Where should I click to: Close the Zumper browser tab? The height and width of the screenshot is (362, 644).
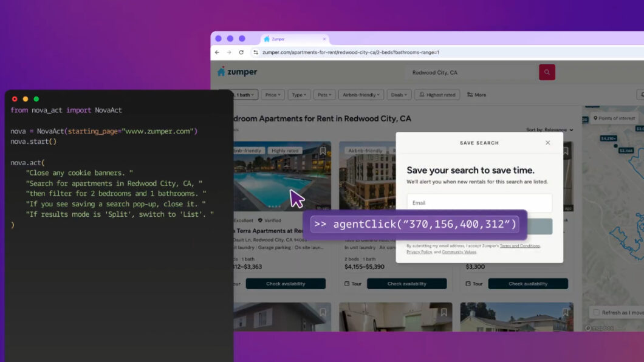click(324, 39)
